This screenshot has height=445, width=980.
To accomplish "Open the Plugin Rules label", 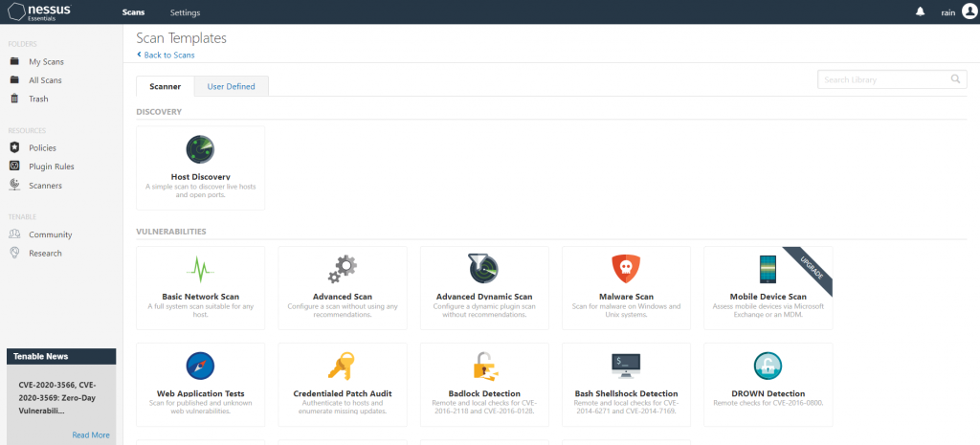I will [52, 167].
